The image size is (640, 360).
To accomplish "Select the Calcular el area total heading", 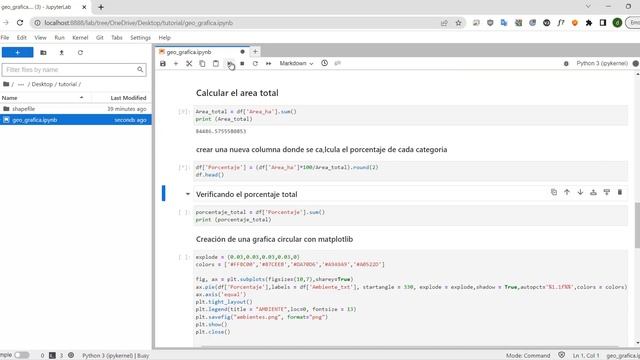I will [x=237, y=93].
